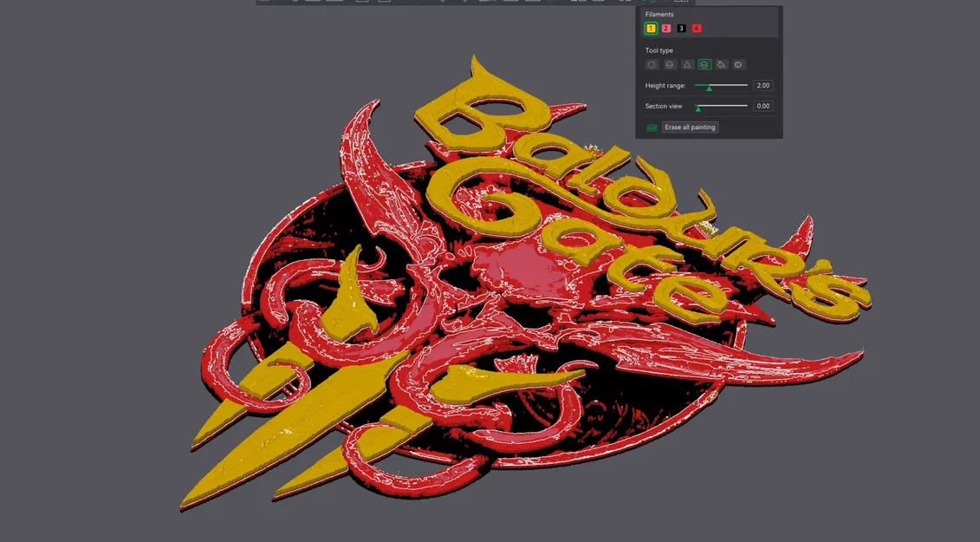The height and width of the screenshot is (542, 980).
Task: Click the Height range label
Action: [x=665, y=85]
